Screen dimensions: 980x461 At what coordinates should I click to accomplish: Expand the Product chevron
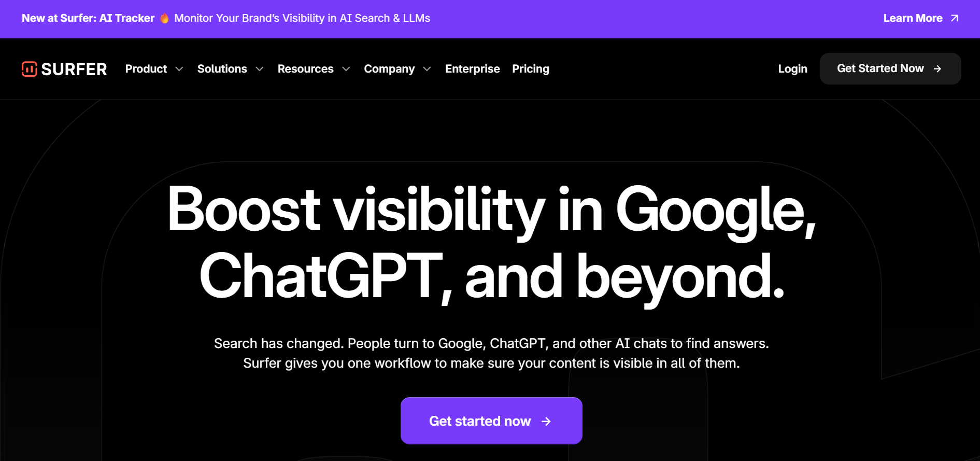[179, 69]
